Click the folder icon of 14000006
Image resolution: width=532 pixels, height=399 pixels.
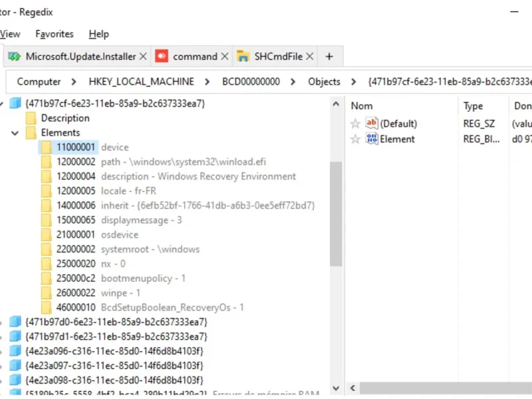[x=46, y=205]
